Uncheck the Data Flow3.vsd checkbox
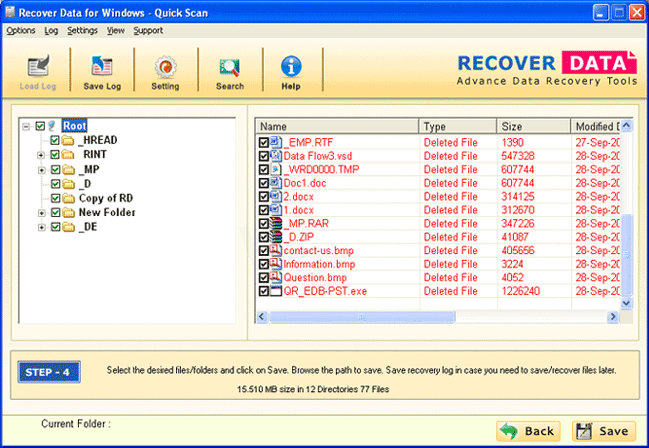Screen dimensions: 649x448 264,156
